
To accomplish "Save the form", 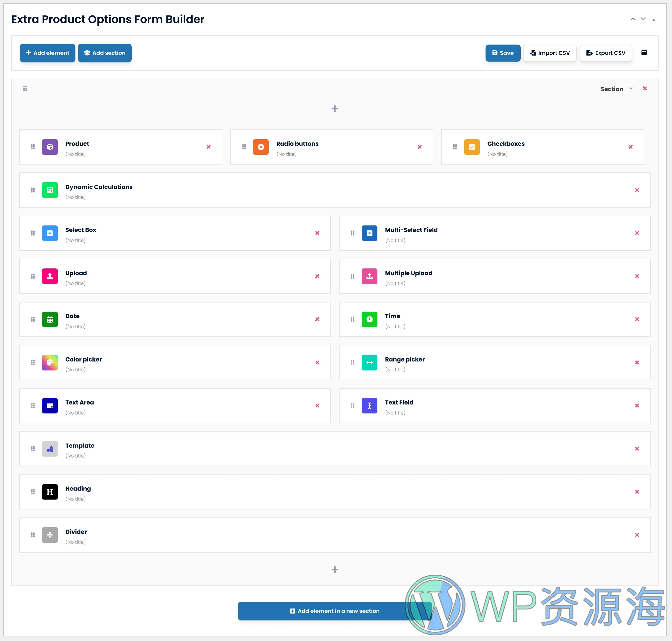I will tap(503, 53).
